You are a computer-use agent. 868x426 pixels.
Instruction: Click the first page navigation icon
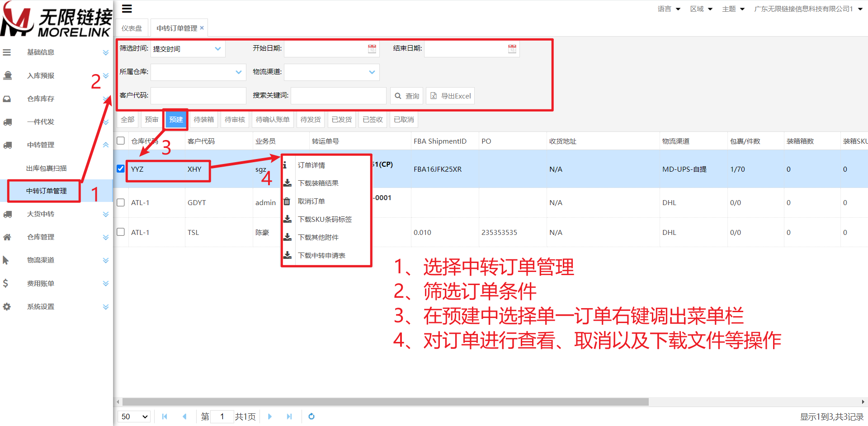[x=165, y=417]
